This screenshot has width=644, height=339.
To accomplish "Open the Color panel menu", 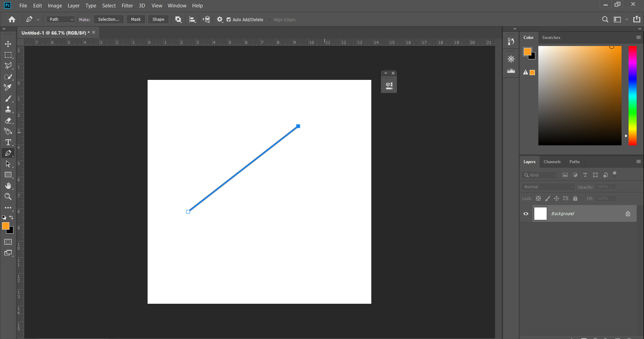I will (x=639, y=37).
